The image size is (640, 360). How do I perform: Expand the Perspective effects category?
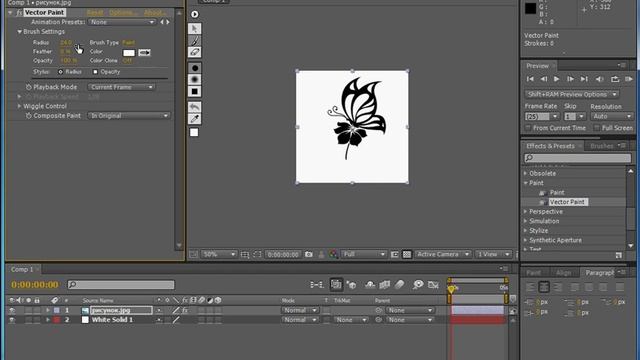[526, 212]
